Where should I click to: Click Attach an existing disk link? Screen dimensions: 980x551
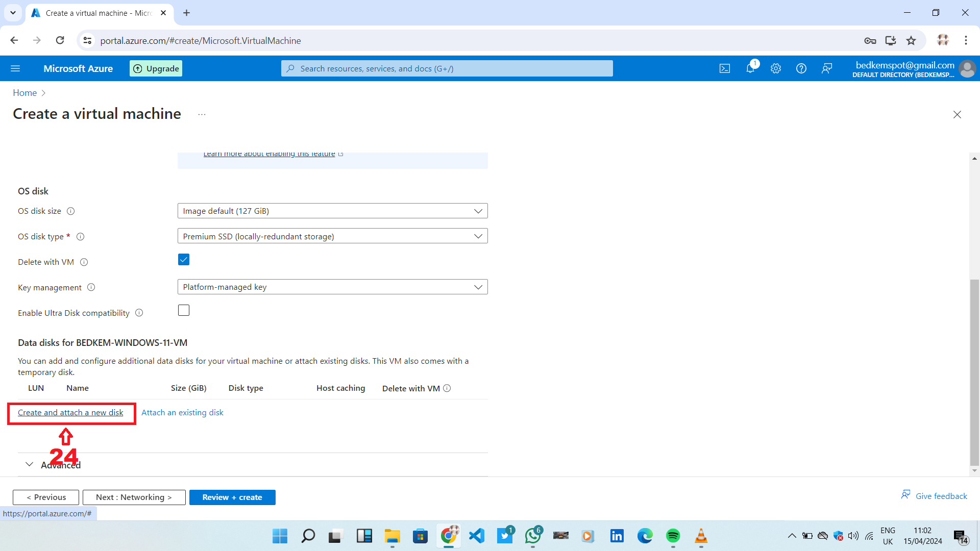[x=182, y=412]
